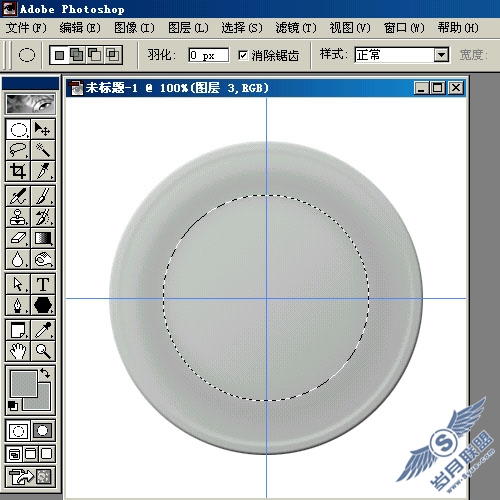Select the Dodge tool
The width and height of the screenshot is (500, 500).
43,259
